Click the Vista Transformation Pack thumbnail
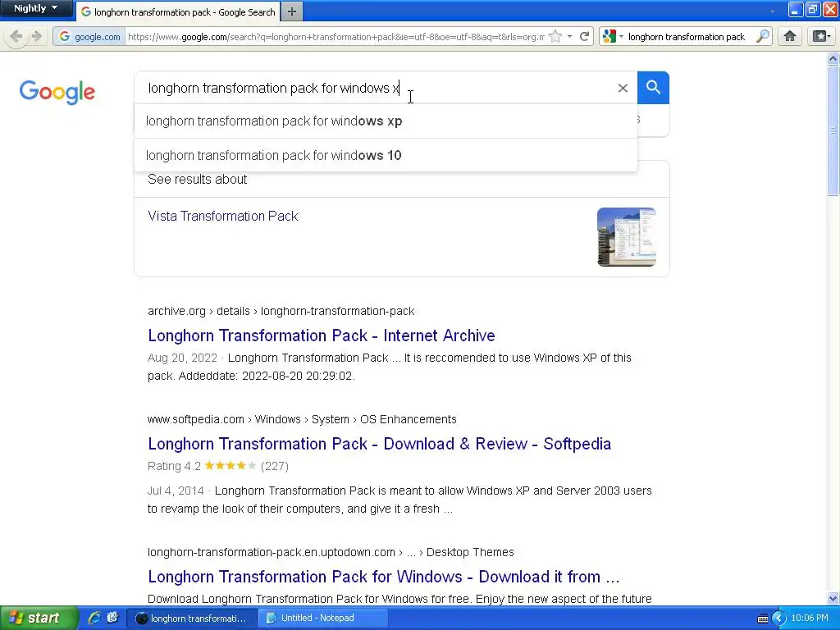840x630 pixels. (x=626, y=237)
